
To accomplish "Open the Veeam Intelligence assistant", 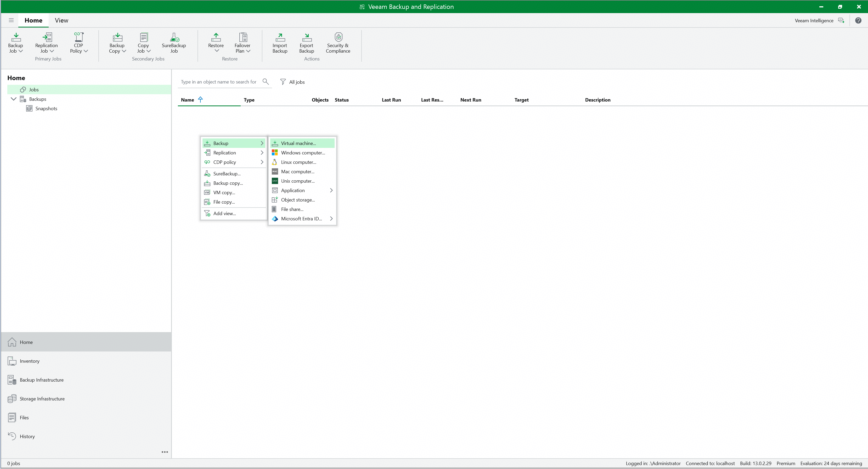I will pos(820,21).
